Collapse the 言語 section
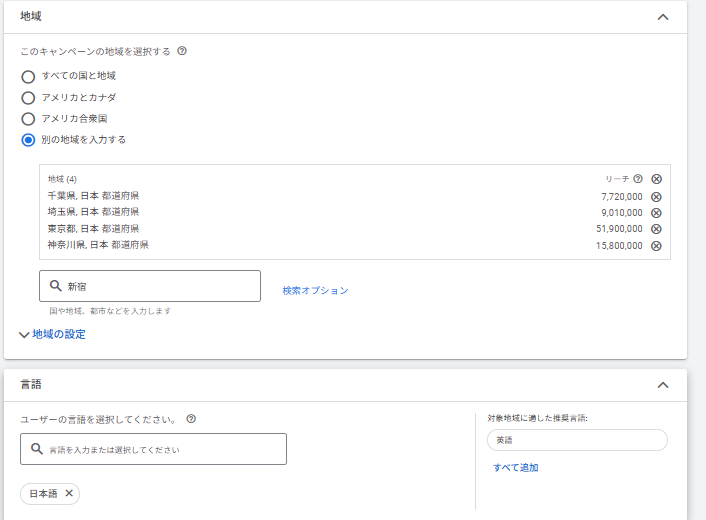 (662, 385)
